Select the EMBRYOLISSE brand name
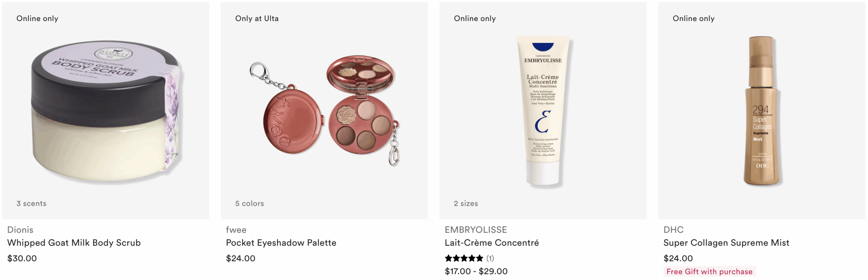 click(x=476, y=230)
